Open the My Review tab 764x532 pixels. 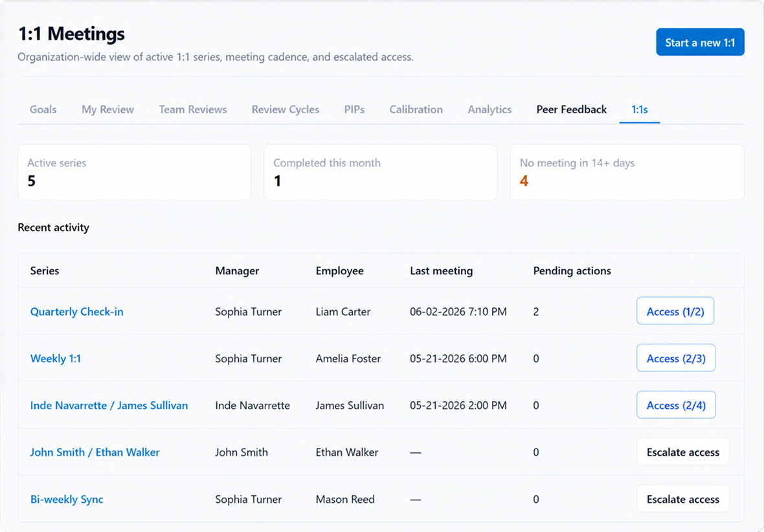click(107, 109)
